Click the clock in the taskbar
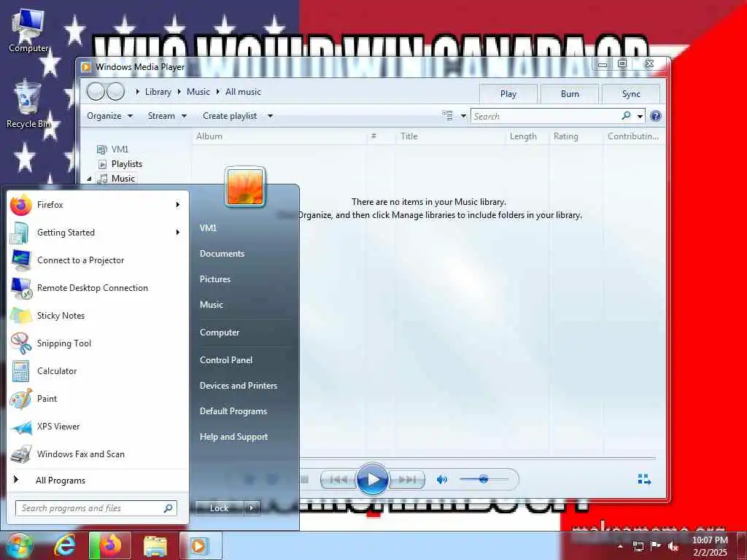The width and height of the screenshot is (747, 560). pyautogui.click(x=710, y=546)
